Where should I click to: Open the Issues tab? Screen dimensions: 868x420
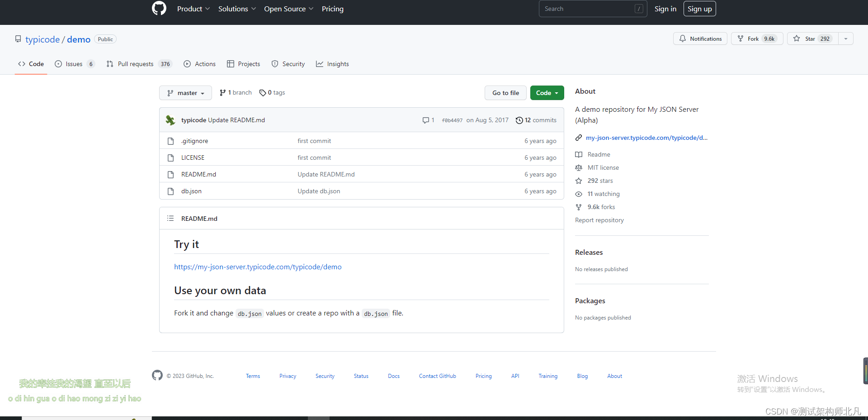[x=75, y=64]
